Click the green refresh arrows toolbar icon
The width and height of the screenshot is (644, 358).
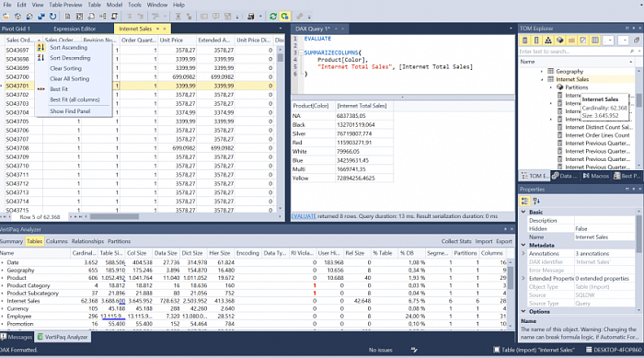tap(273, 17)
